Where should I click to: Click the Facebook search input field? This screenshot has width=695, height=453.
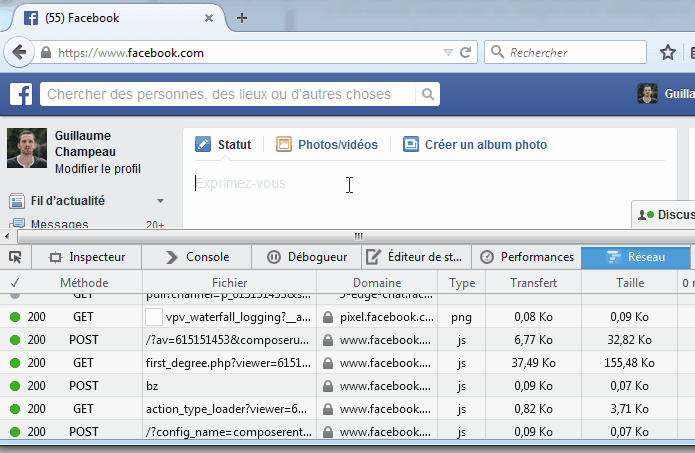228,94
